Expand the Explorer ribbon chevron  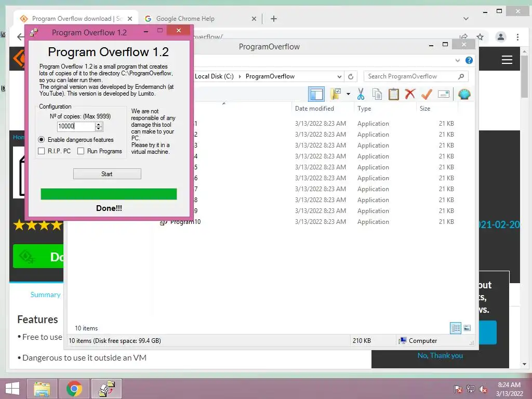pyautogui.click(x=458, y=60)
